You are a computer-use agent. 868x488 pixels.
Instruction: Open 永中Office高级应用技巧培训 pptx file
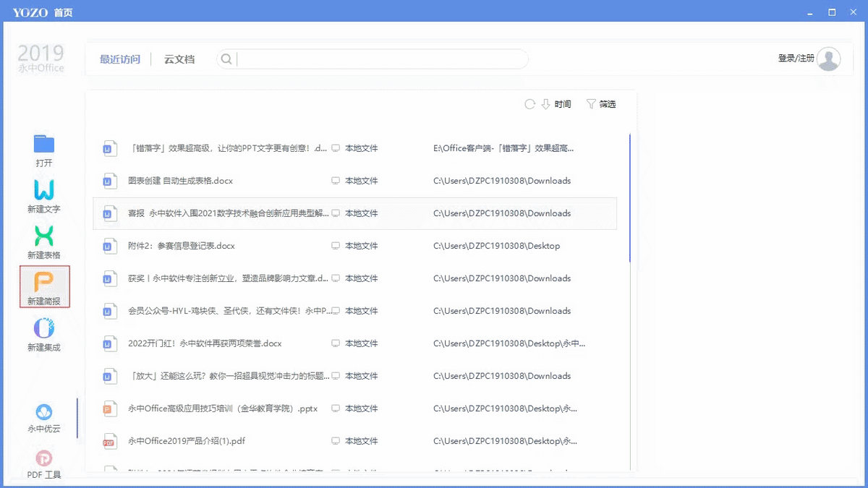tap(223, 408)
